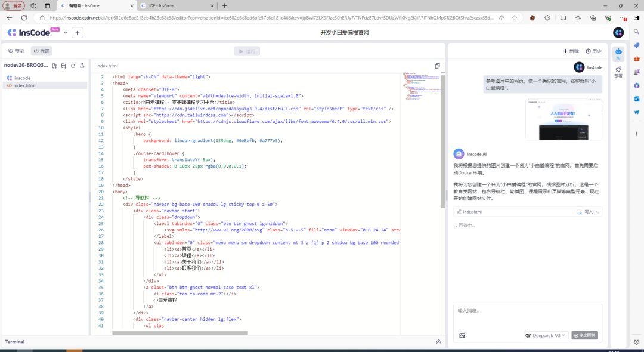Click the workspaces icon in the tab bar
This screenshot has width=644, height=352.
(33, 6)
